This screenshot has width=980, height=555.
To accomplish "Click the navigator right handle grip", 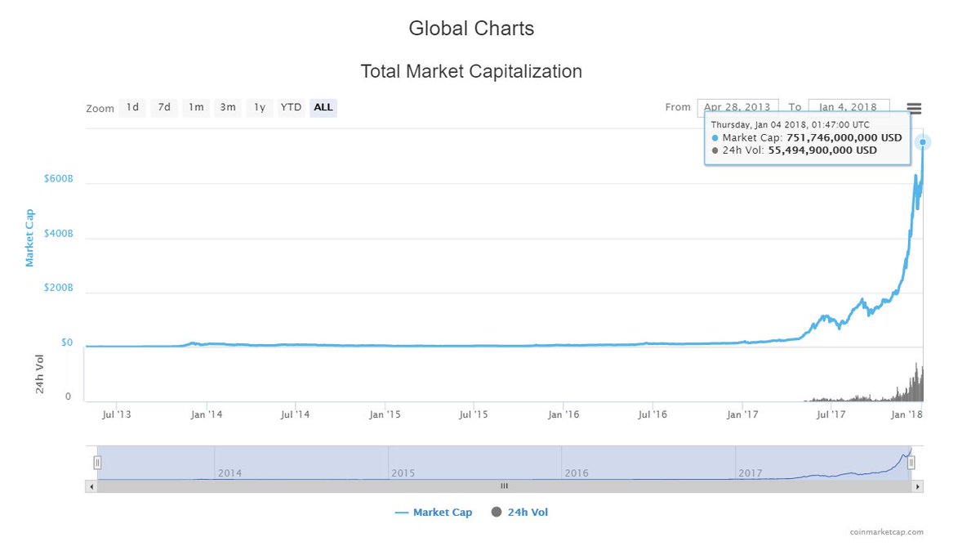I will [x=911, y=463].
